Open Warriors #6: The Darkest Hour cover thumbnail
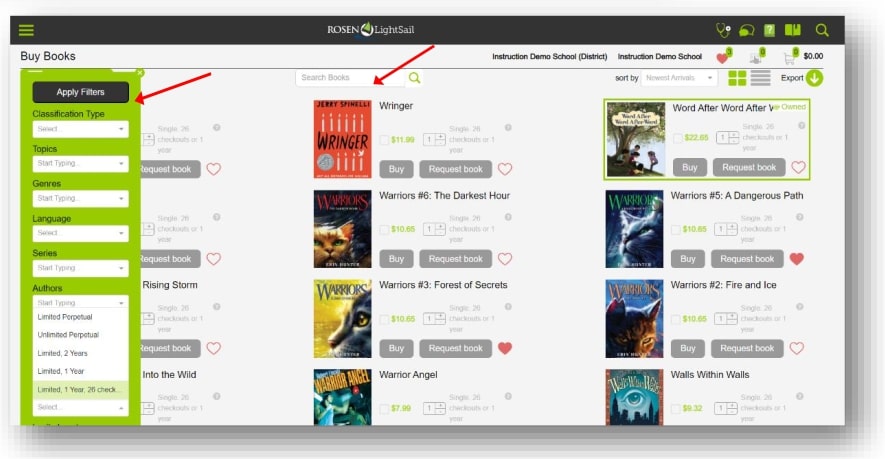The height and width of the screenshot is (459, 885). coord(343,229)
